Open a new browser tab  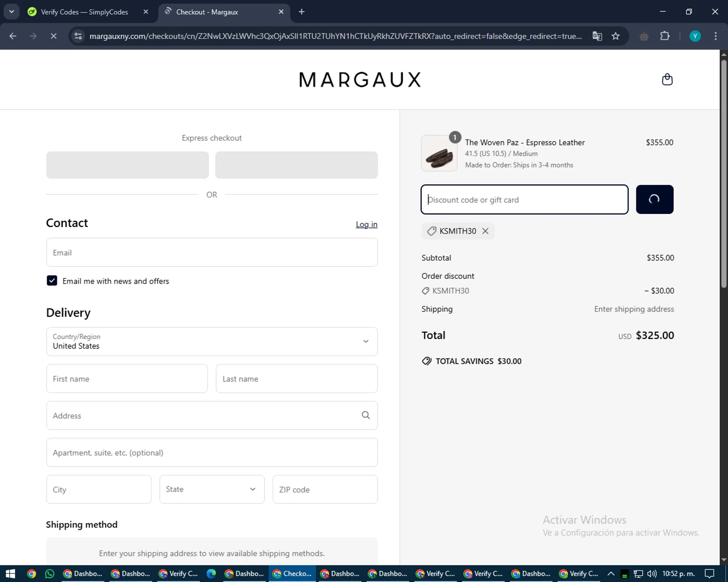tap(301, 12)
